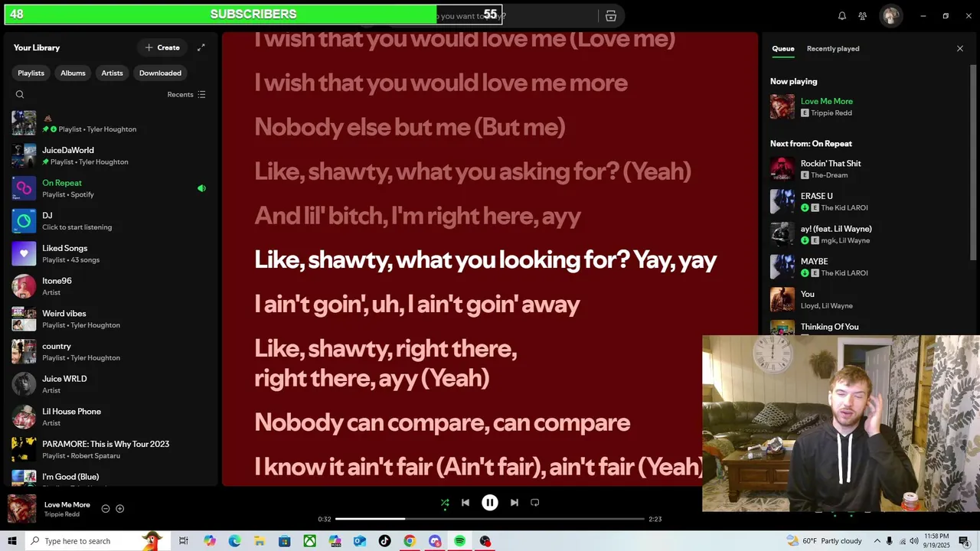
Task: Click the Love Me More album art thumbnail
Action: pyautogui.click(x=21, y=509)
